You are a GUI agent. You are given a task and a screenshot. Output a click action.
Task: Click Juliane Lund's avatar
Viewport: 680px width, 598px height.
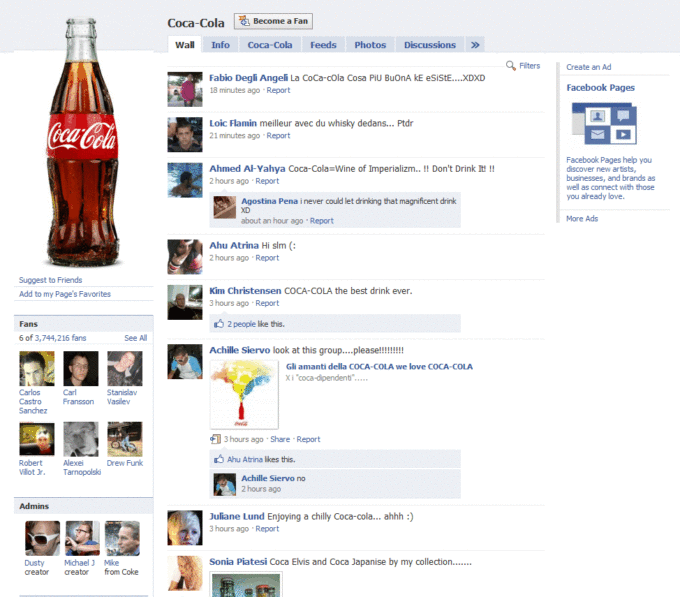click(185, 528)
